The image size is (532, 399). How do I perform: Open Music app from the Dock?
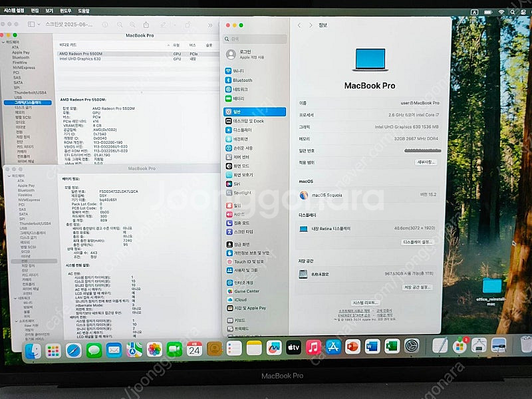(313, 348)
